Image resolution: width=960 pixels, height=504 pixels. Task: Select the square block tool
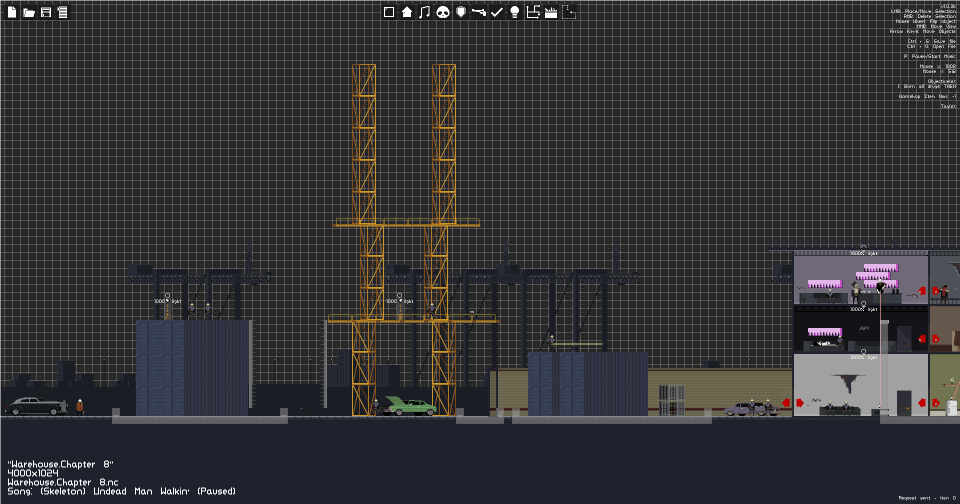[x=389, y=12]
